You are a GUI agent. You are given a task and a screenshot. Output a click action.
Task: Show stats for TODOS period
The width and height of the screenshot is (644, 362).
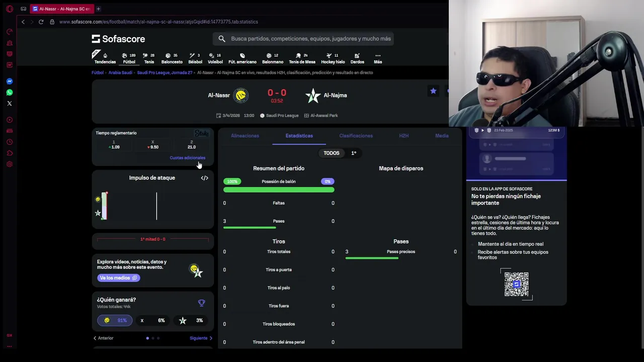point(331,153)
